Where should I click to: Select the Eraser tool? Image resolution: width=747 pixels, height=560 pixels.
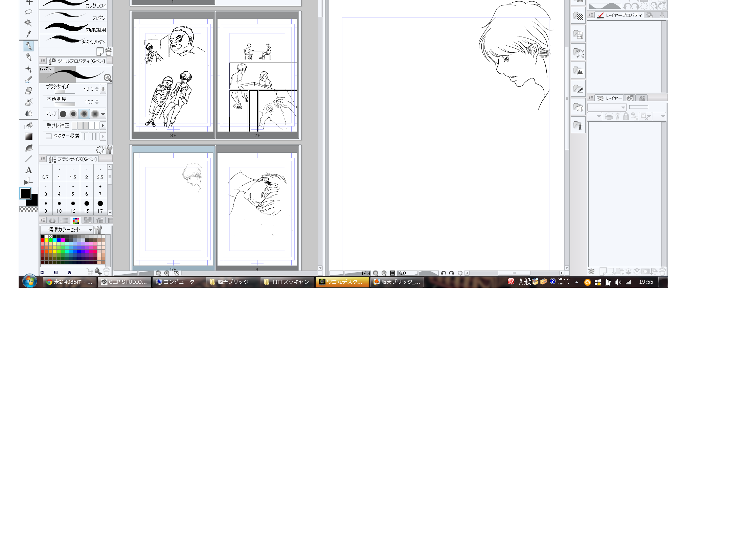[x=29, y=91]
